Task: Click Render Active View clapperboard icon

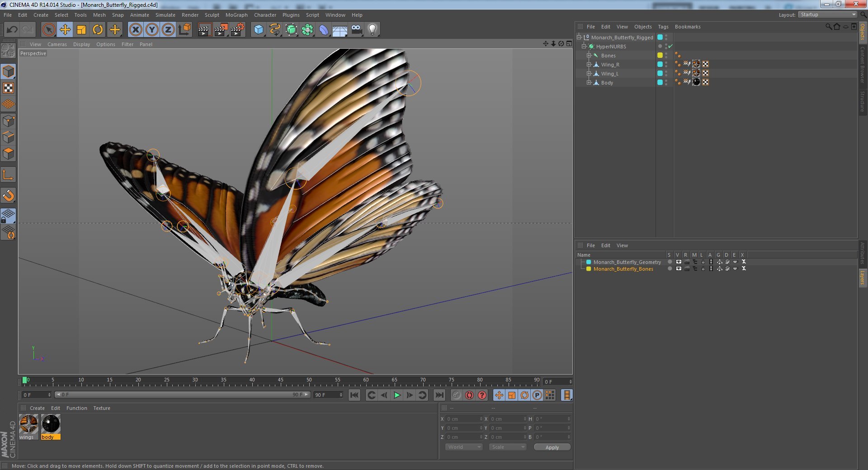Action: [204, 30]
